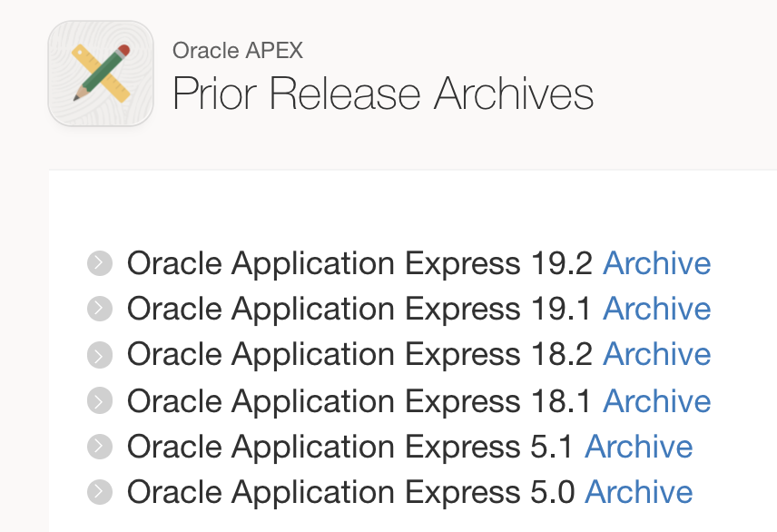This screenshot has width=777, height=532.
Task: Click the Oracle Application Express 19.1 text
Action: coord(359,309)
